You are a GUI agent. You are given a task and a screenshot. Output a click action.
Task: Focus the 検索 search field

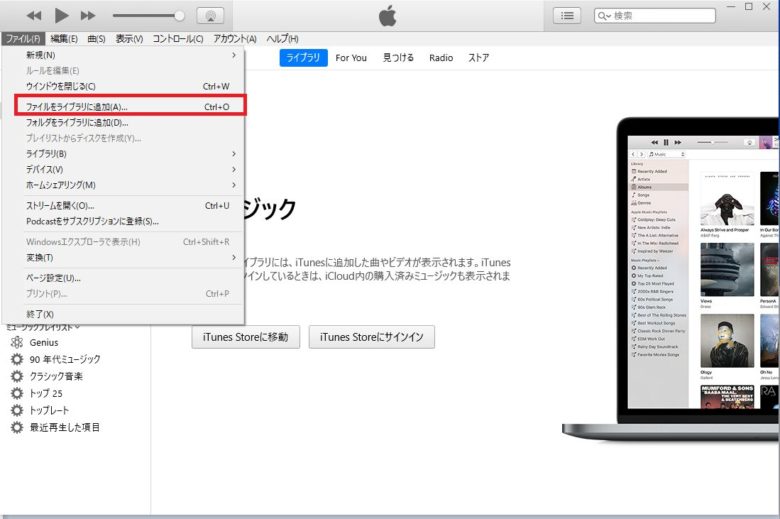(x=655, y=16)
